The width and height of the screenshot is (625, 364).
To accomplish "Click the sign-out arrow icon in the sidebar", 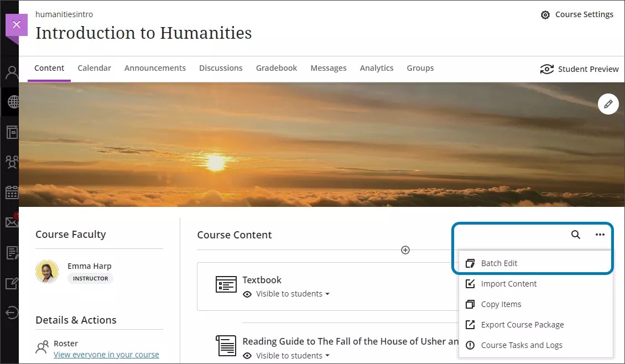I will tap(12, 313).
